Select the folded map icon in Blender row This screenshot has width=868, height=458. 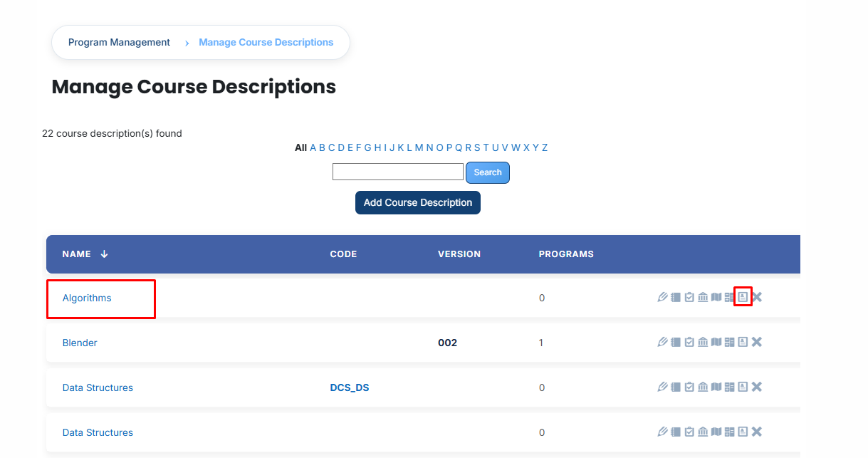point(716,342)
